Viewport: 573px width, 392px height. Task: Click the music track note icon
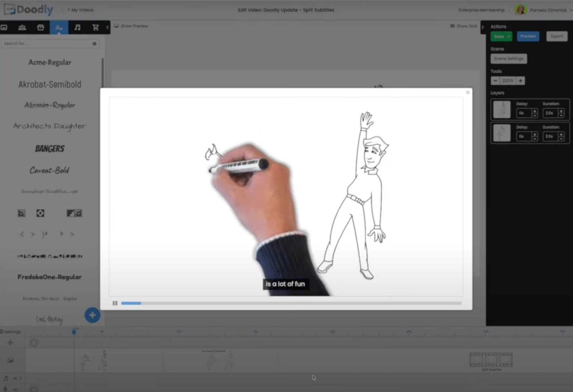click(x=5, y=378)
